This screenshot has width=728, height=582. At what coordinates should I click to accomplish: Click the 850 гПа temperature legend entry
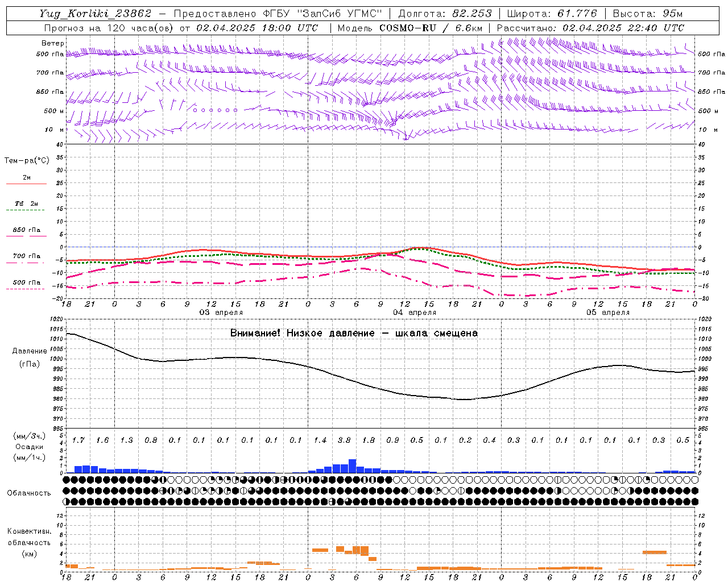point(27,230)
